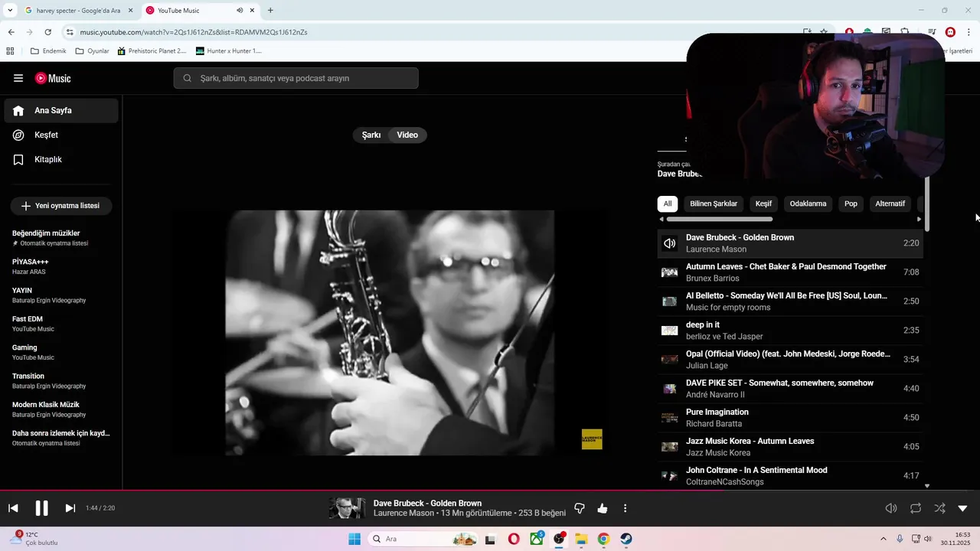Play Opal (Official Video) by Julian Lage

(x=790, y=360)
